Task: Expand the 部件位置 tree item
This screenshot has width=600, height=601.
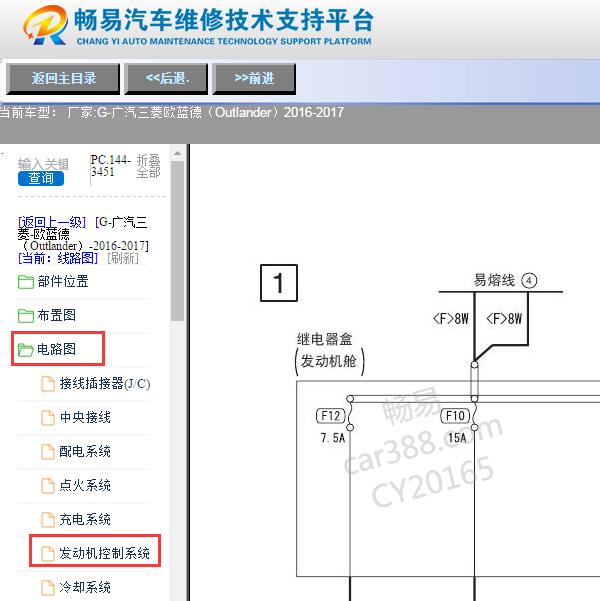Action: [63, 282]
